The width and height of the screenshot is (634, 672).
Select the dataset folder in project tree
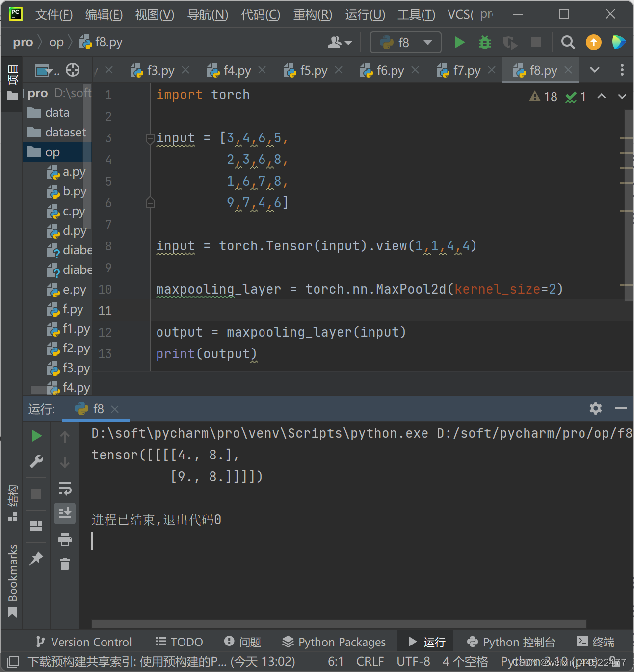pos(57,133)
